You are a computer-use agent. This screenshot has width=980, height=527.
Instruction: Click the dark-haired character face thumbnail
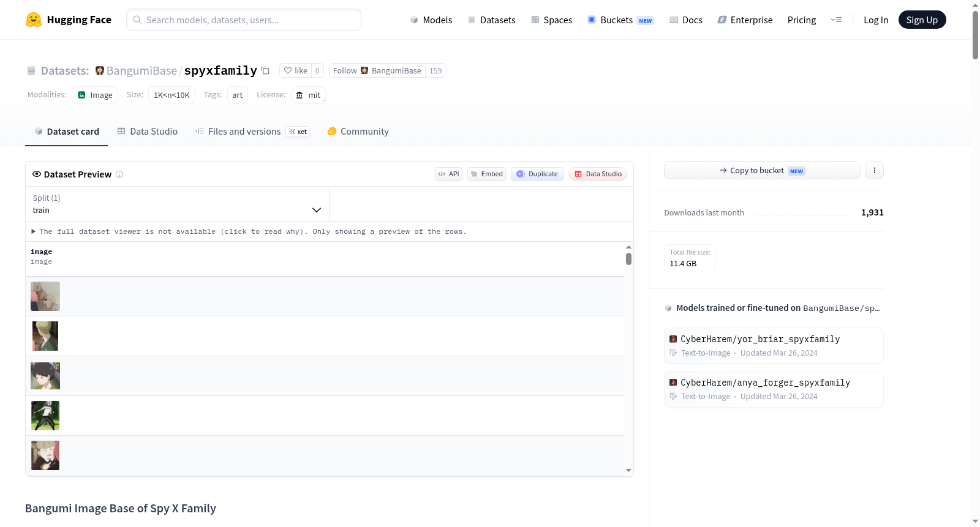click(45, 376)
